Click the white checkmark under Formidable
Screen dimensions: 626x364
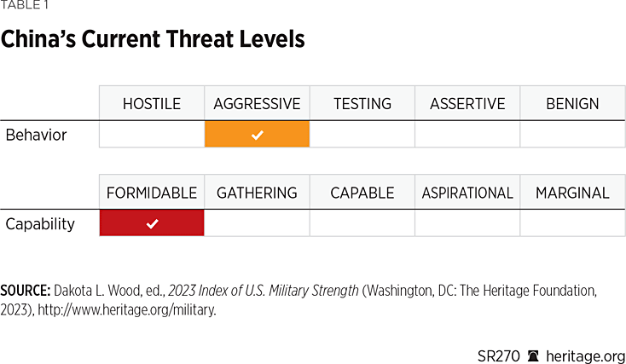(x=152, y=223)
